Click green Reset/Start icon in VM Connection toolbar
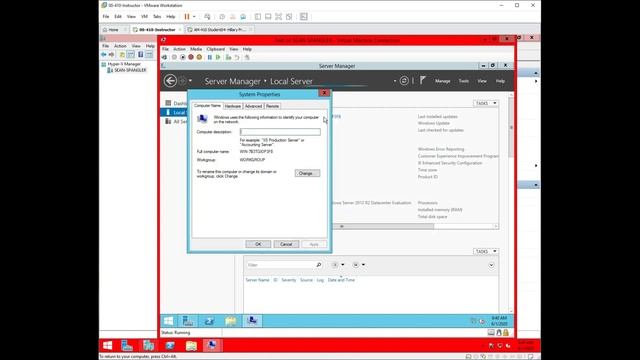 tap(218, 58)
